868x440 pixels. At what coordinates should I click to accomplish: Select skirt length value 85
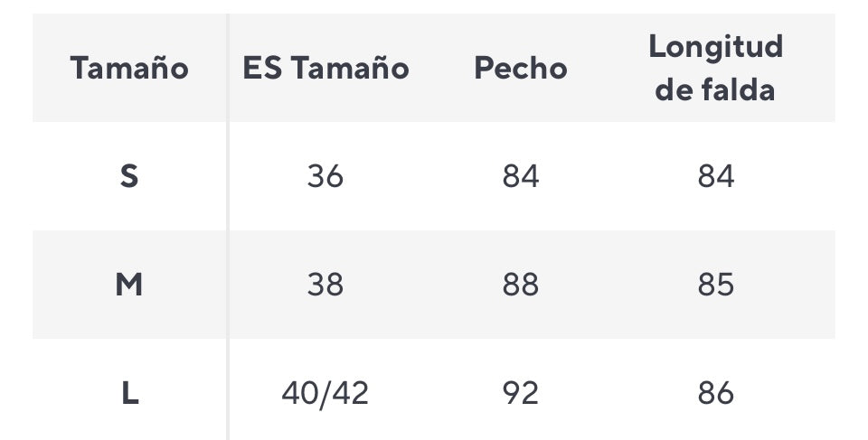pos(716,285)
